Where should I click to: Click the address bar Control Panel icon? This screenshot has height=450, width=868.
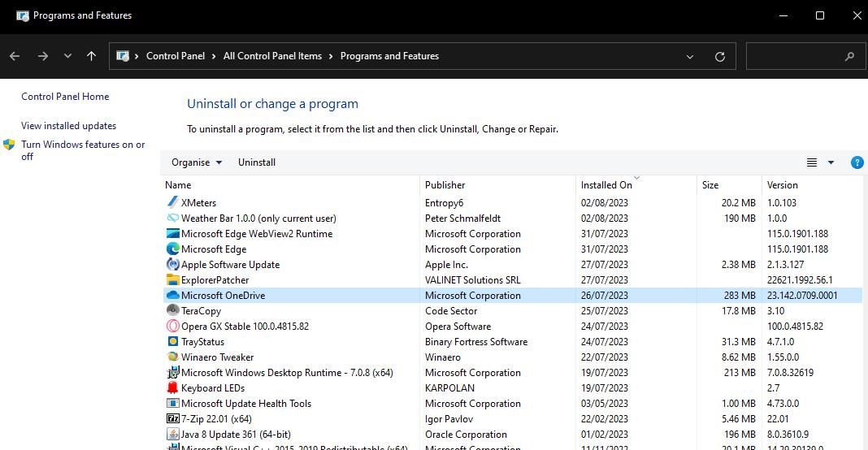pyautogui.click(x=123, y=56)
